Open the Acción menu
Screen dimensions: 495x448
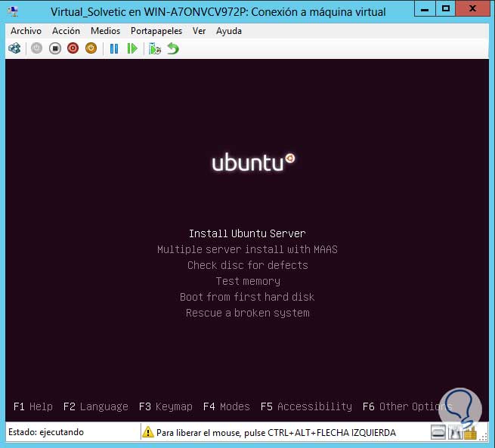coord(66,31)
